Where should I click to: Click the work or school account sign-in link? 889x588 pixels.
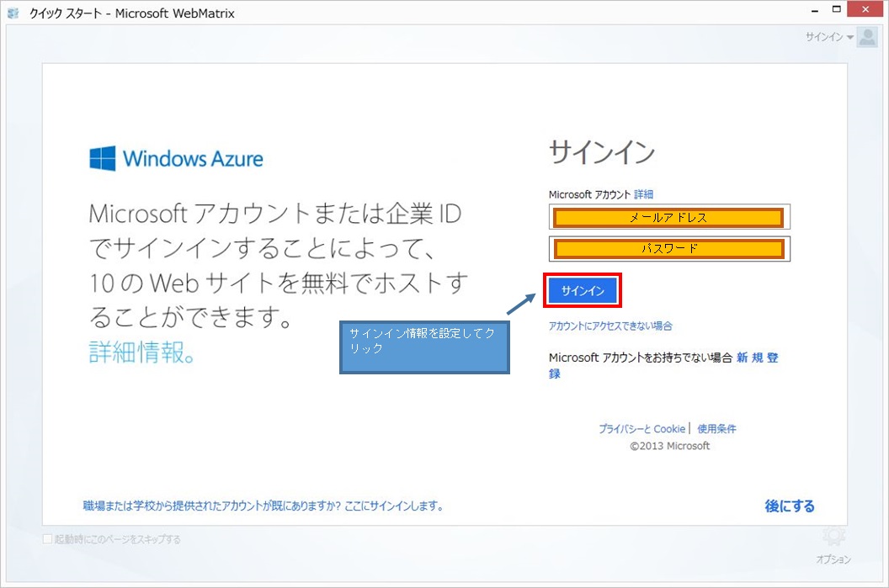point(263,506)
